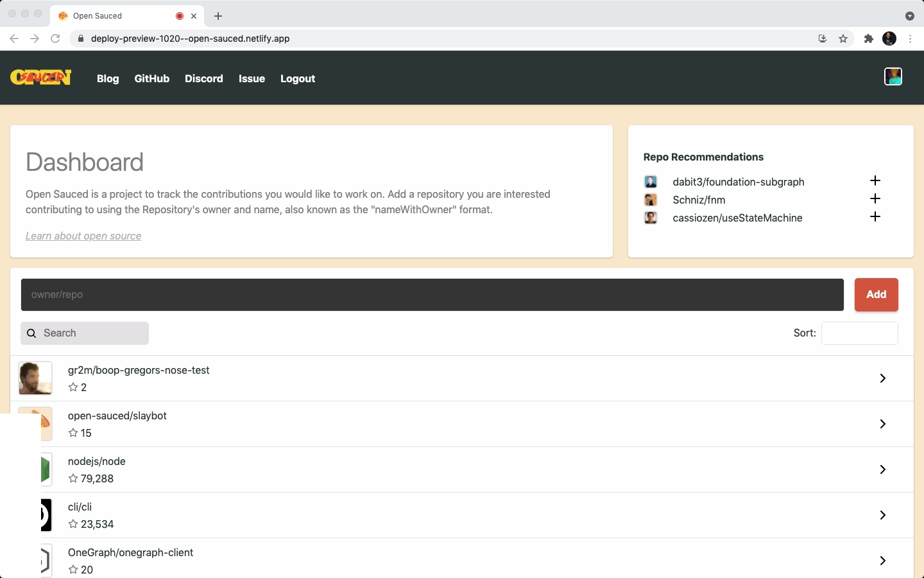Click the search magnifier icon
Image resolution: width=924 pixels, height=578 pixels.
point(31,333)
